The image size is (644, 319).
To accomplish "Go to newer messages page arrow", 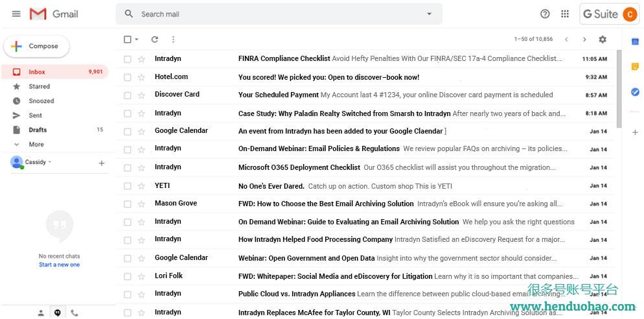I will tap(566, 40).
